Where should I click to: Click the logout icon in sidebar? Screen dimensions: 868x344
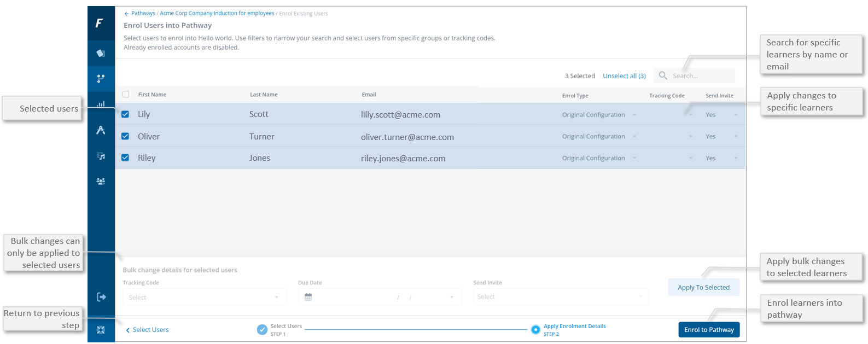(x=101, y=297)
